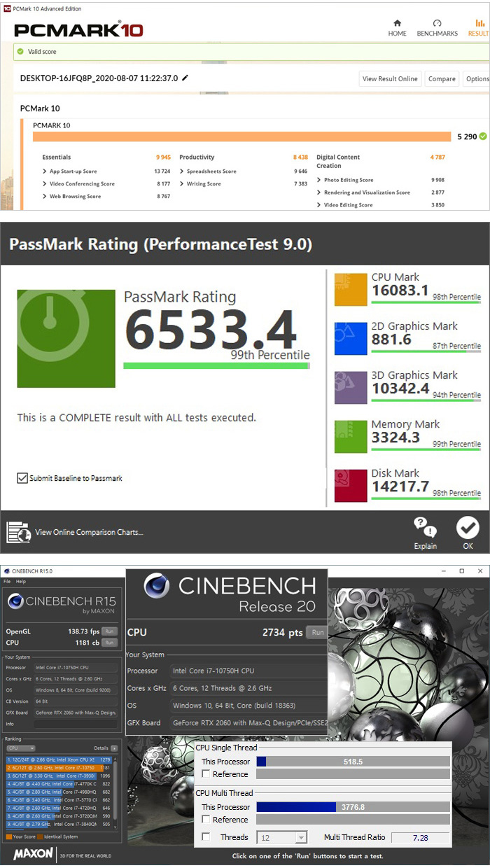The width and height of the screenshot is (490, 868).
Task: Open Cinebench Help menu
Action: (21, 582)
